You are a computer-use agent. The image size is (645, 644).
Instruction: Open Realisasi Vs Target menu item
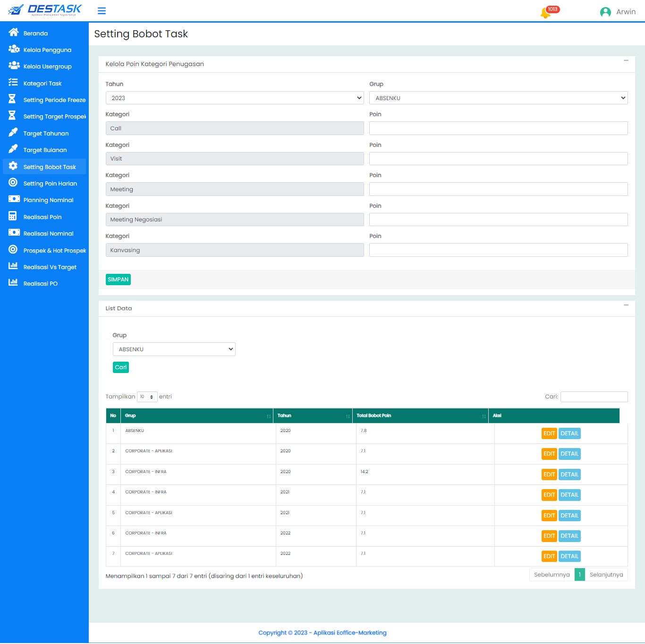point(50,267)
